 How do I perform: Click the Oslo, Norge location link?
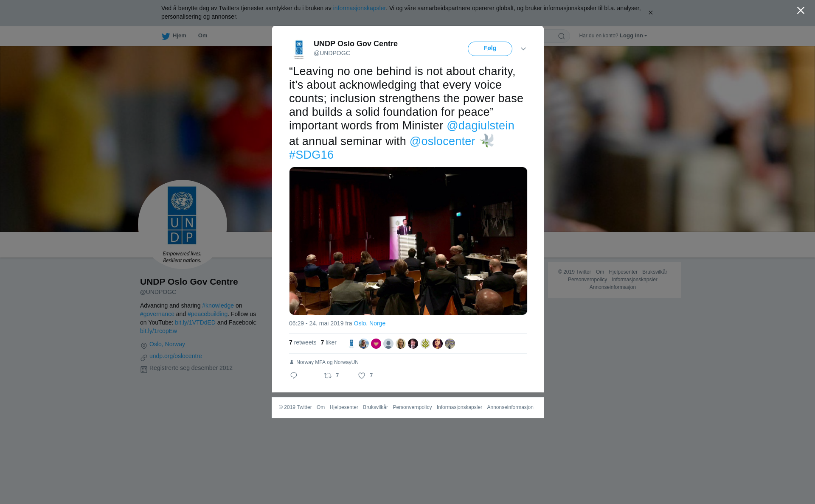point(370,323)
